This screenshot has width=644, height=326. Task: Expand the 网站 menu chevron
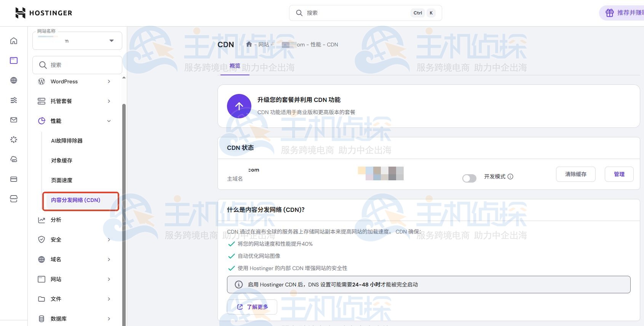point(109,279)
